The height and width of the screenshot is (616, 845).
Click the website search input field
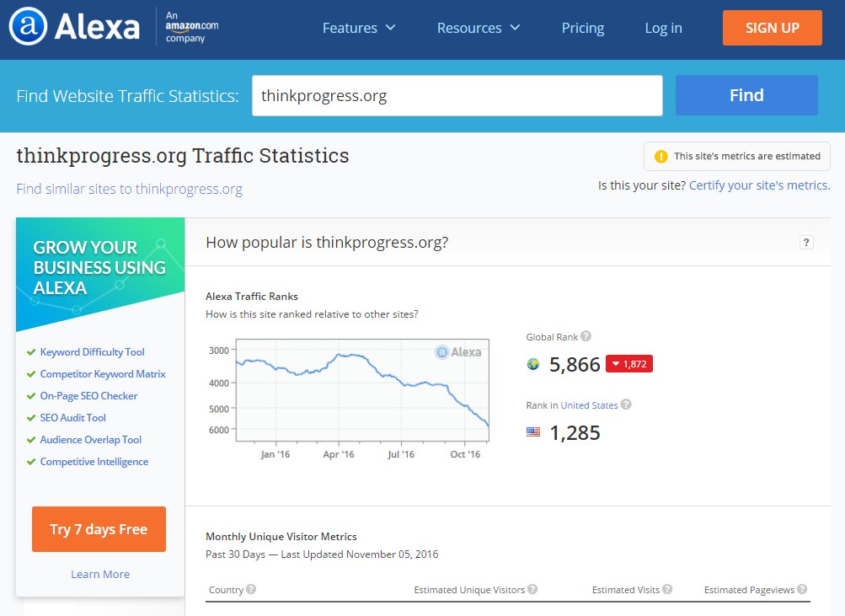click(457, 95)
